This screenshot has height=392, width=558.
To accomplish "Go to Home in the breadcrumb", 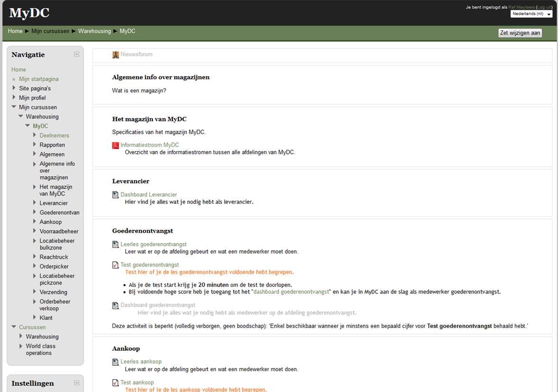I will [x=15, y=31].
